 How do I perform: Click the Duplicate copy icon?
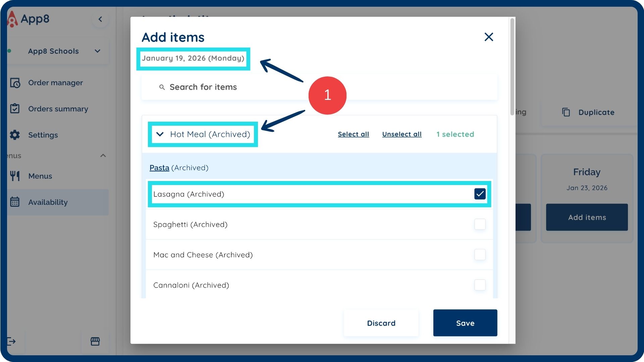coord(566,112)
